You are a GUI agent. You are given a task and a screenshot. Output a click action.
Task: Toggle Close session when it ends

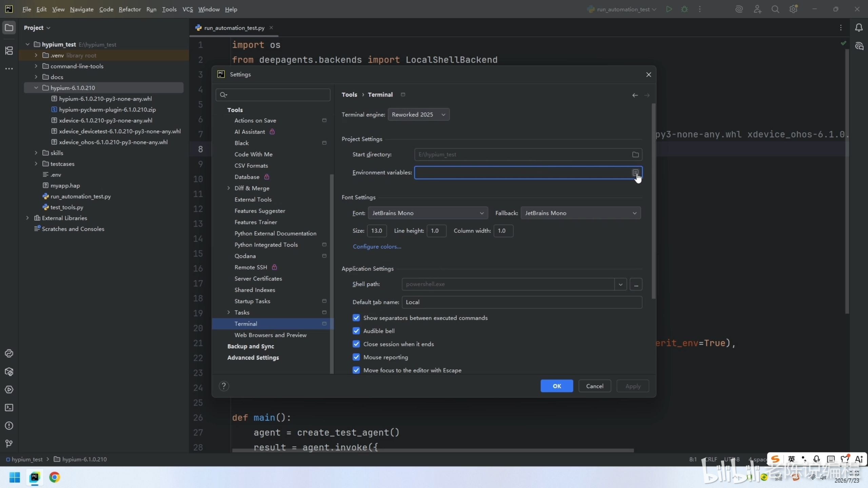pos(356,344)
